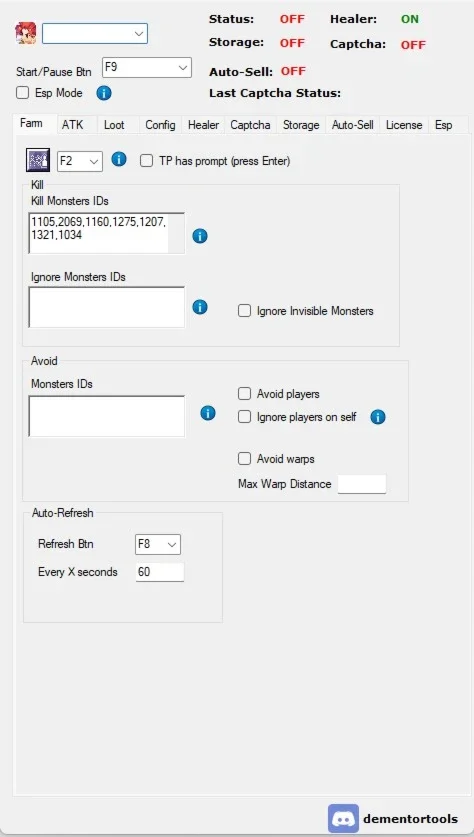Image resolution: width=474 pixels, height=837 pixels.
Task: Open the Refresh Btn F8 dropdown
Action: tap(158, 544)
